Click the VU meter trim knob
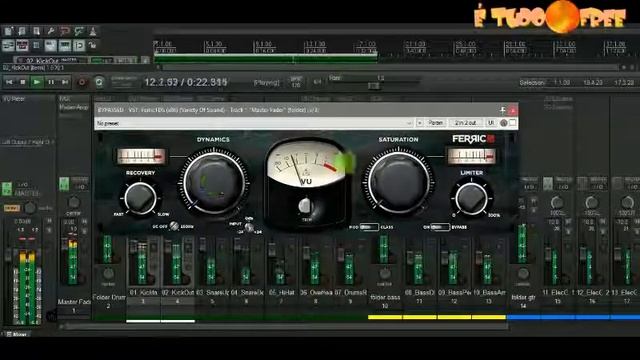This screenshot has height=360, width=640. [305, 206]
